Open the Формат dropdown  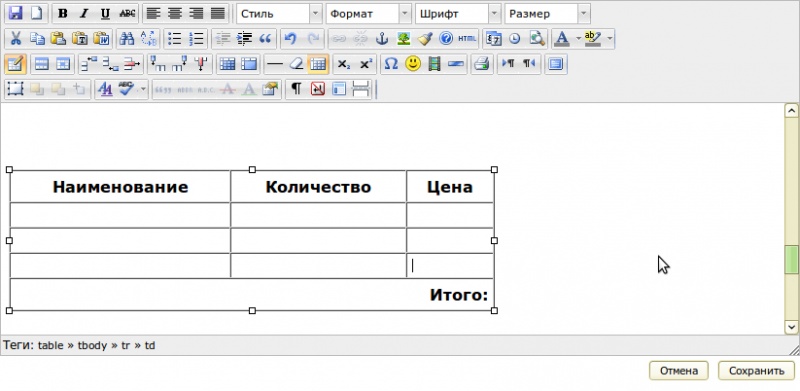coord(369,14)
